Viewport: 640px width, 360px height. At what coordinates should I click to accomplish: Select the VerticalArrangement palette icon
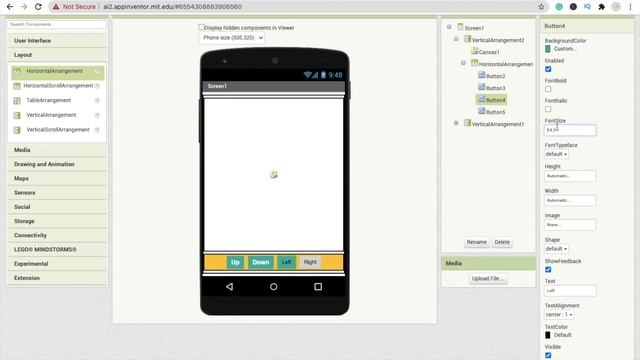17,115
